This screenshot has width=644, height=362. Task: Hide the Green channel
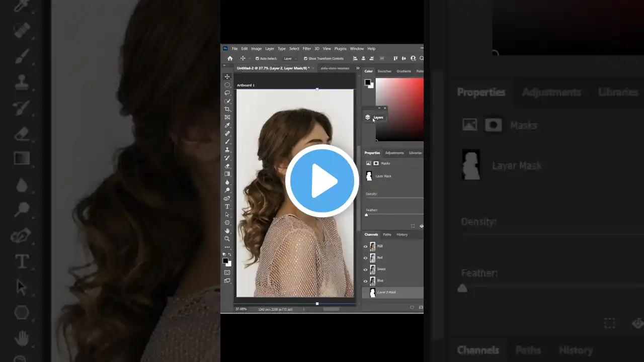tap(365, 269)
